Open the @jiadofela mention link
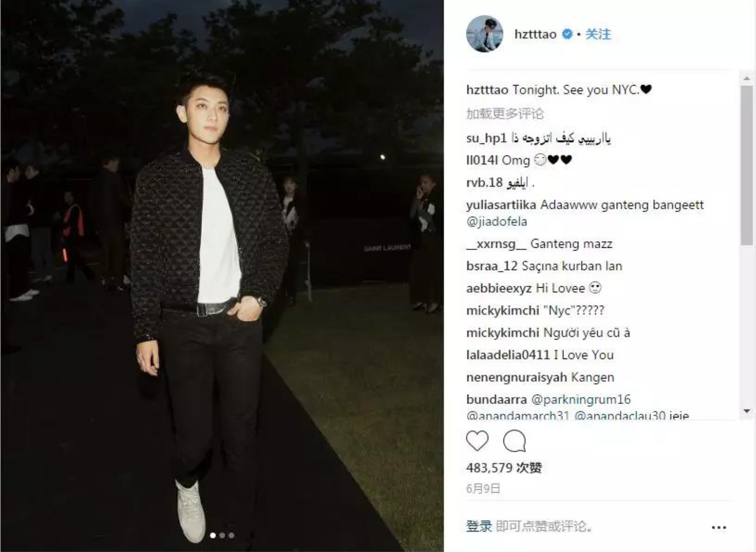This screenshot has height=552, width=756. coord(496,222)
